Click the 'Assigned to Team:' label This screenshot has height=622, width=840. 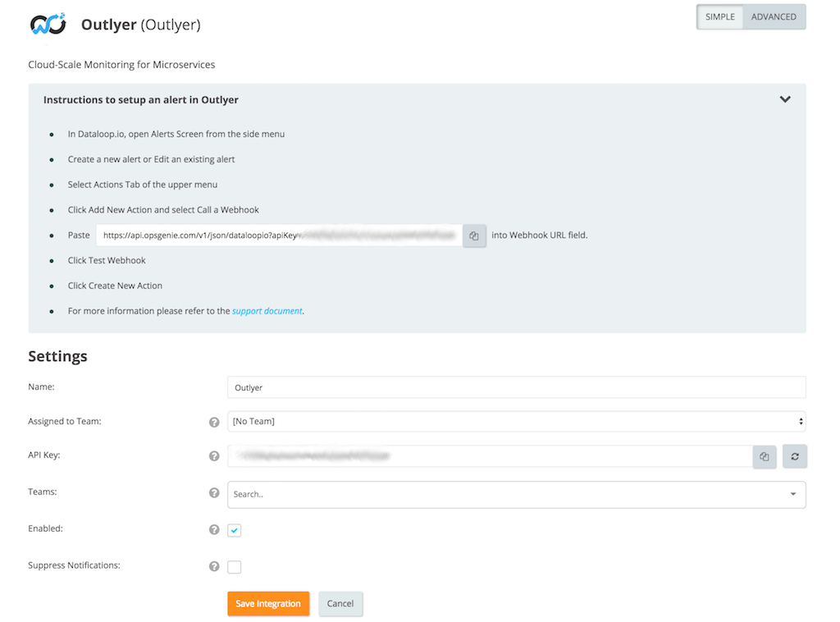(64, 422)
